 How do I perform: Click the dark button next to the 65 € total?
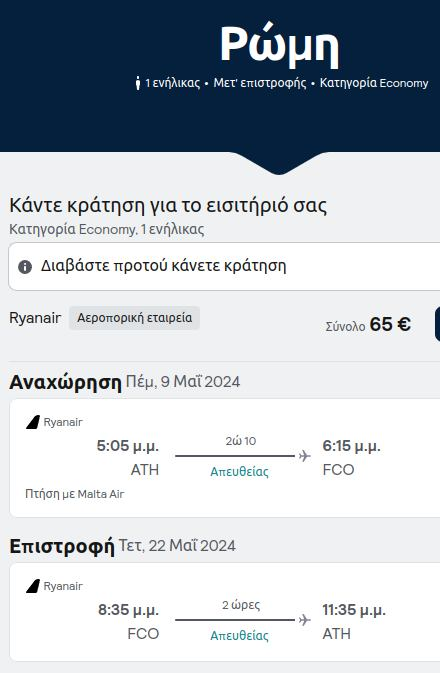pos(437,324)
